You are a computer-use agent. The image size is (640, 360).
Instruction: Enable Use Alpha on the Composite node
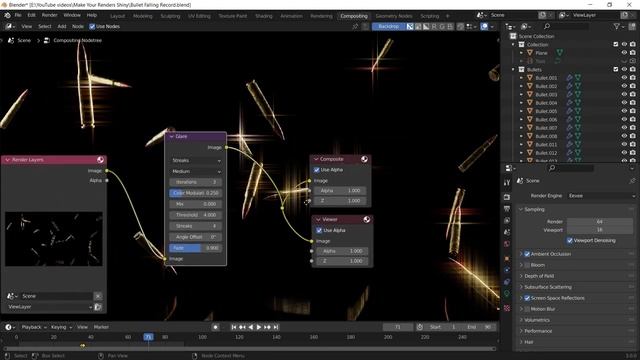[317, 170]
